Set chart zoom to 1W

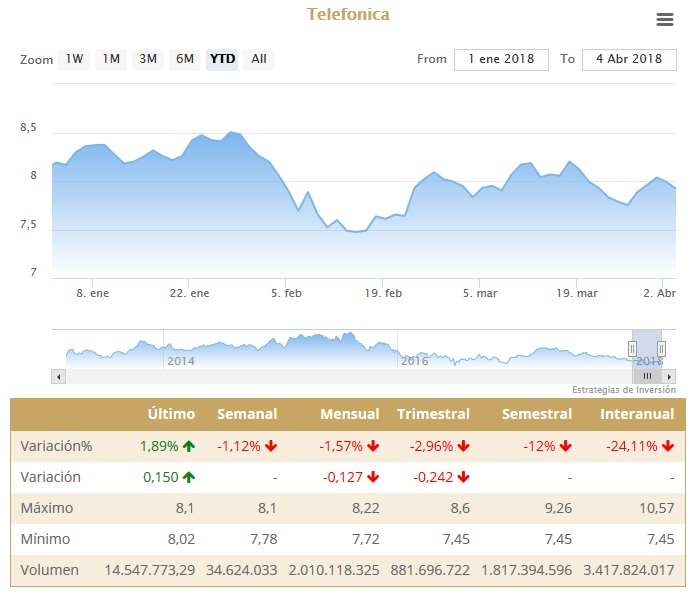(75, 59)
